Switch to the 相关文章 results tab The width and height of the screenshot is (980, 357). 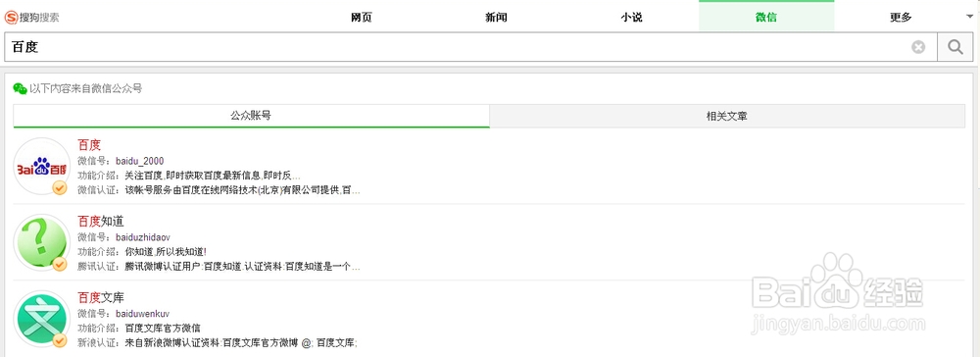coord(727,116)
